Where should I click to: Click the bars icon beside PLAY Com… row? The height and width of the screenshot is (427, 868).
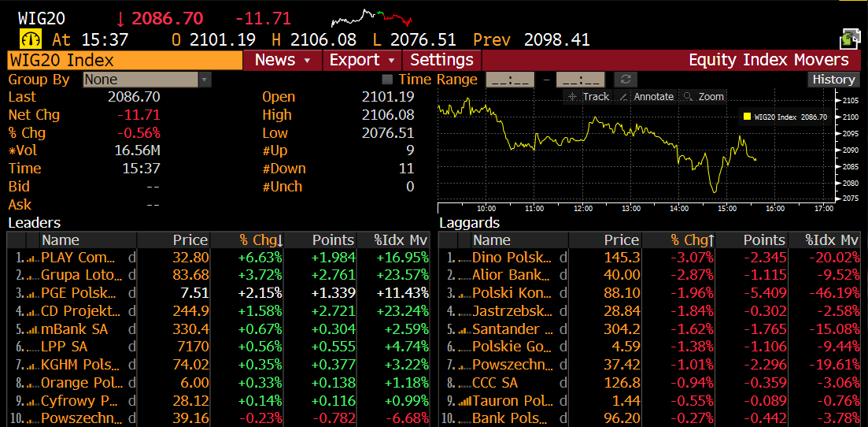pos(33,258)
